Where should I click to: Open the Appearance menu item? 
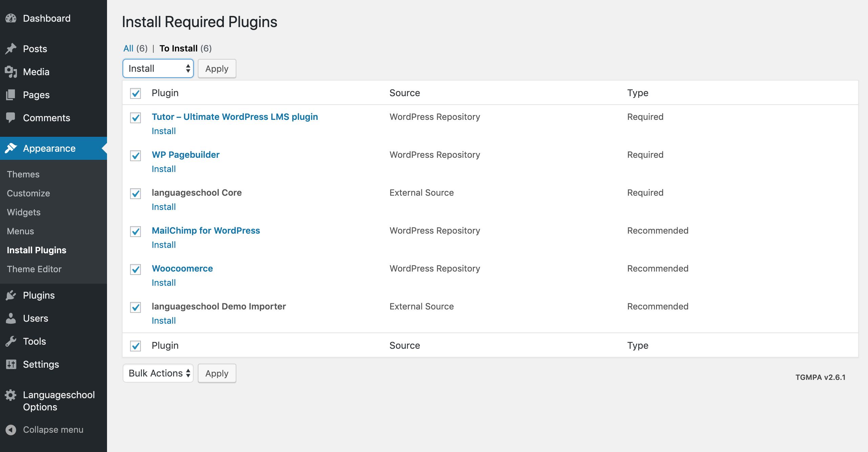point(54,148)
